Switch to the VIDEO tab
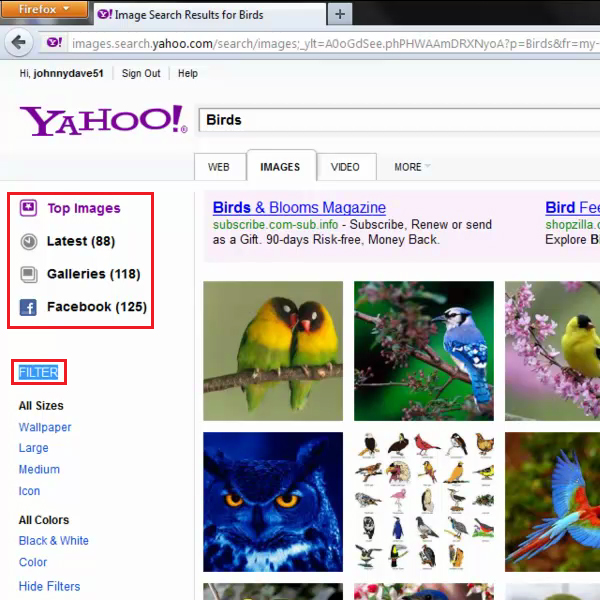The height and width of the screenshot is (600, 600). pyautogui.click(x=345, y=167)
